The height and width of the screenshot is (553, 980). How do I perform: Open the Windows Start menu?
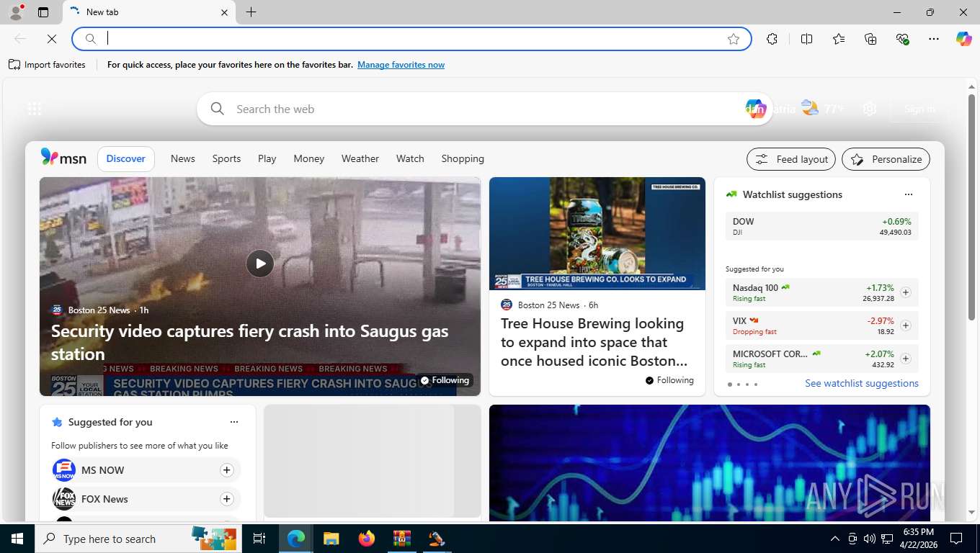17,539
